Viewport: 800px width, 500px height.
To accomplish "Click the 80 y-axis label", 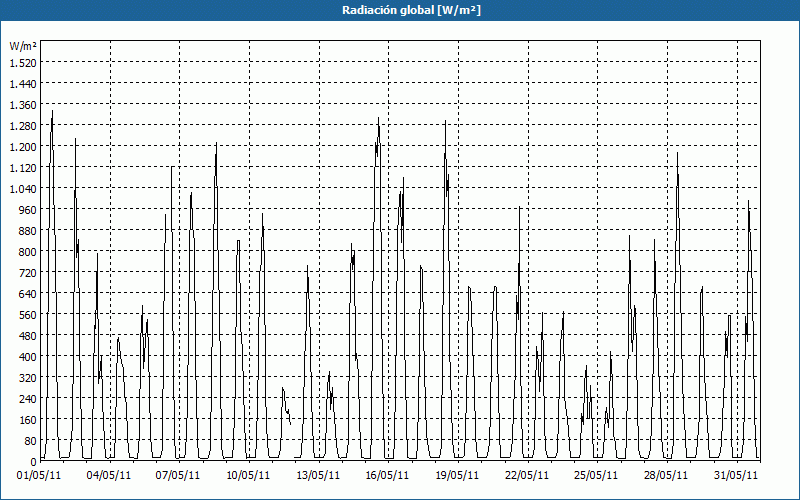I will tap(31, 441).
